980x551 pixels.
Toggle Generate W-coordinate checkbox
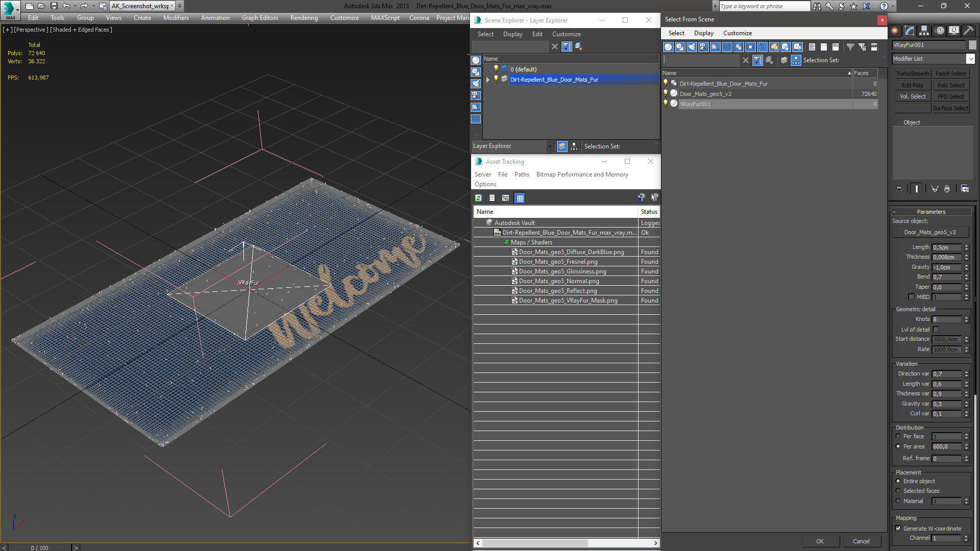pyautogui.click(x=898, y=529)
